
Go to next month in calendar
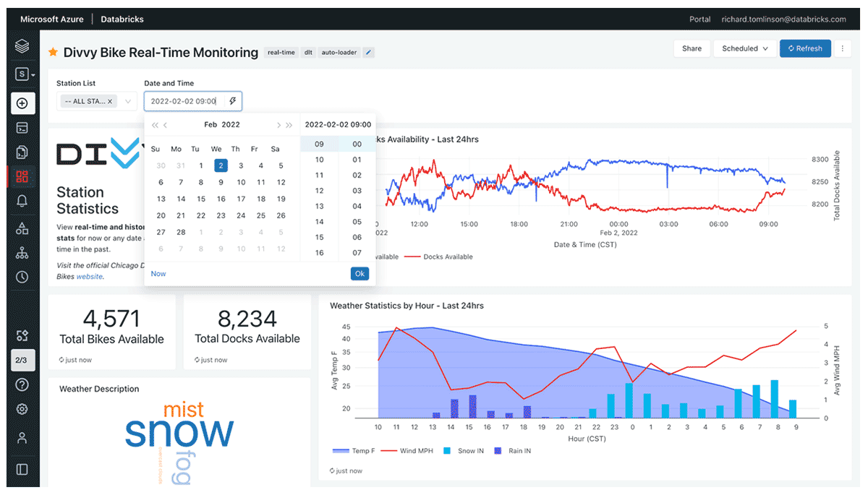pyautogui.click(x=278, y=125)
